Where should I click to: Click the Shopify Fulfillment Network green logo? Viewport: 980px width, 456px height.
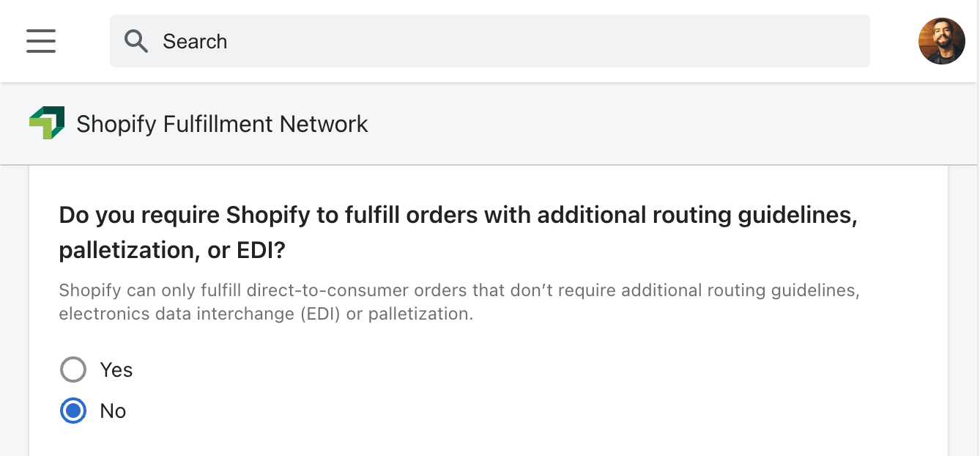point(47,122)
